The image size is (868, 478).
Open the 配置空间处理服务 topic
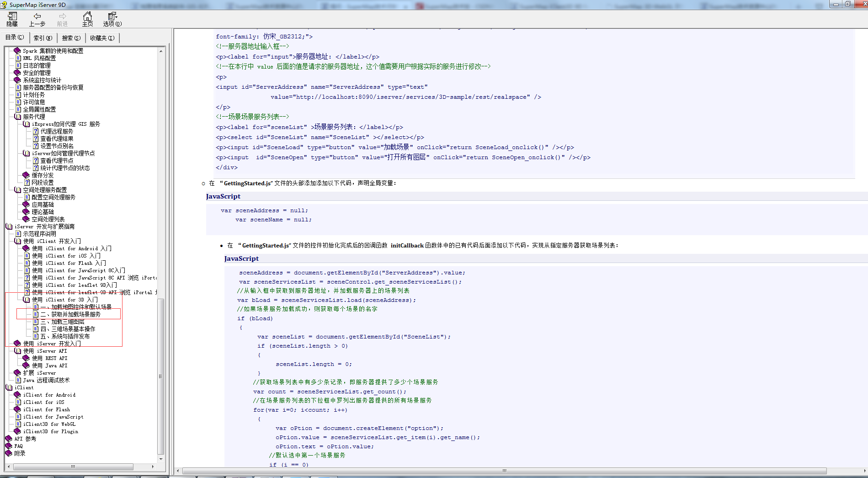(x=53, y=197)
